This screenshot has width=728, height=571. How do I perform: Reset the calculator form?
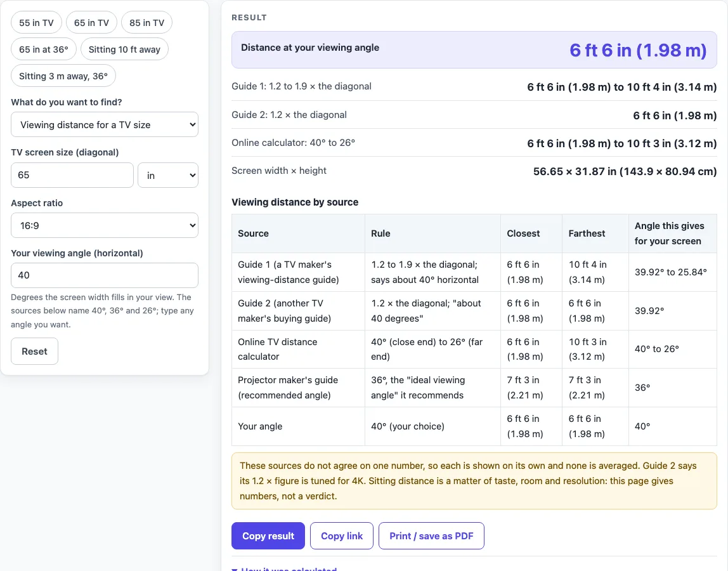34,351
